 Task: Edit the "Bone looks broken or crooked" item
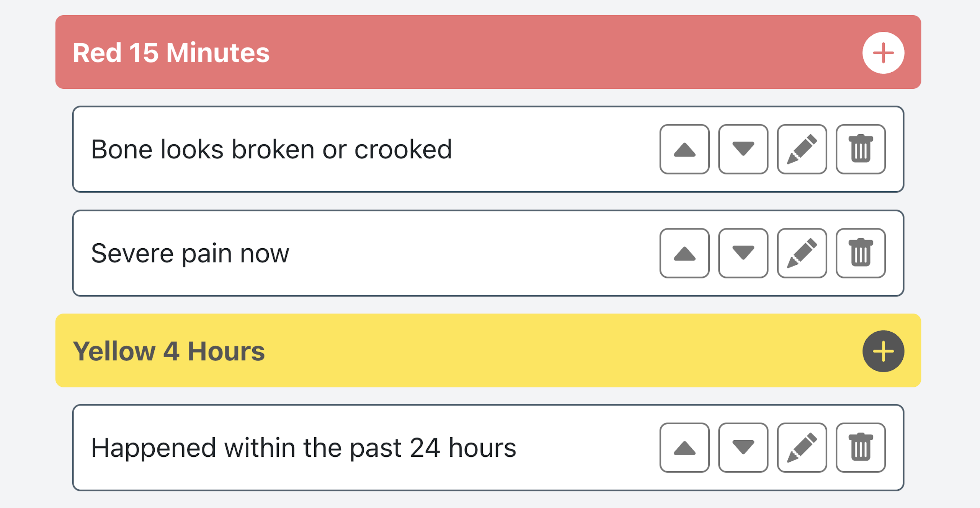pos(802,150)
